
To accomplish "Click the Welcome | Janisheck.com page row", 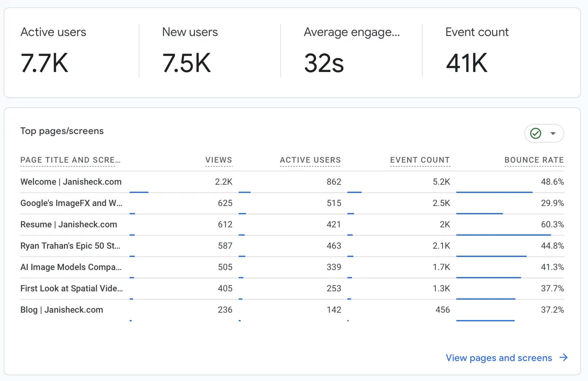I will [71, 182].
